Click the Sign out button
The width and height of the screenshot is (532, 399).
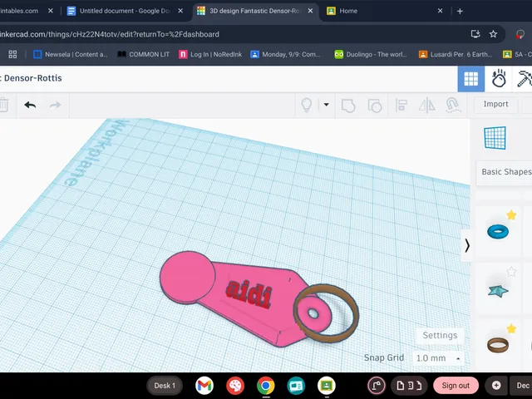coord(456,386)
